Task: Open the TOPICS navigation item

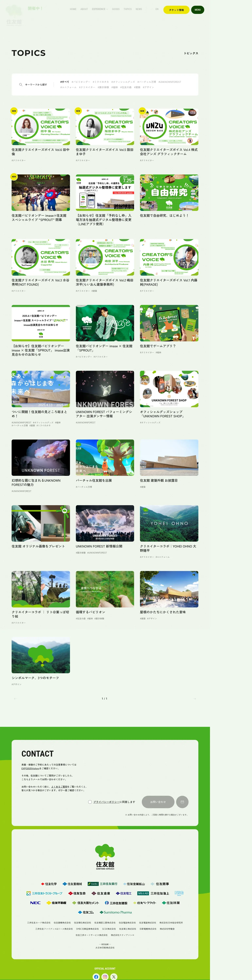Action: 128,9
